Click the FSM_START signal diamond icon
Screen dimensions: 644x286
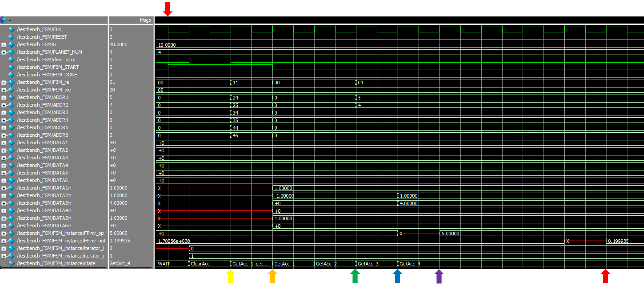click(11, 67)
